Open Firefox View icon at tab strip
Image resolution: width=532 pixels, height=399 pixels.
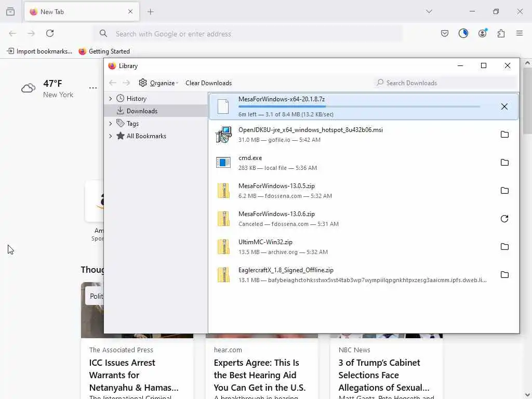(10, 11)
